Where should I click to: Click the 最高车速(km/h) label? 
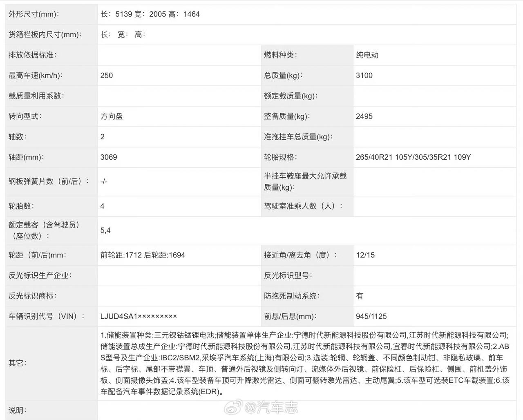click(x=36, y=76)
